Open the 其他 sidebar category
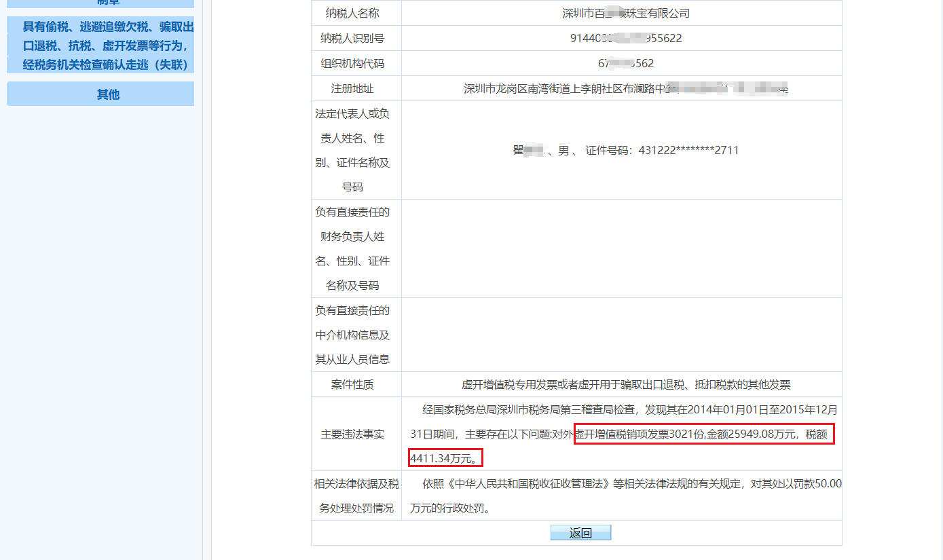This screenshot has height=560, width=943. tap(100, 94)
